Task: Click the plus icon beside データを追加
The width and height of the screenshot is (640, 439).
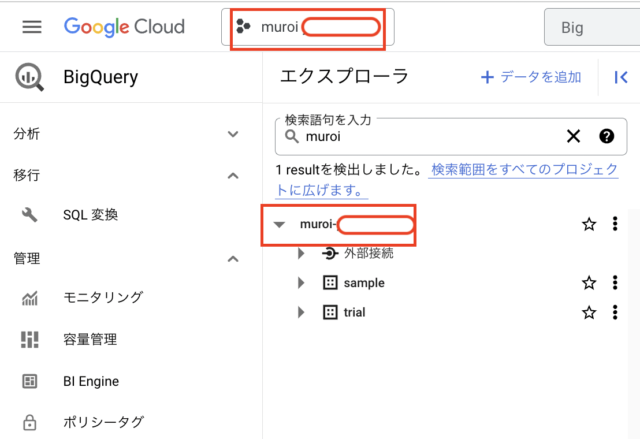Action: point(487,77)
